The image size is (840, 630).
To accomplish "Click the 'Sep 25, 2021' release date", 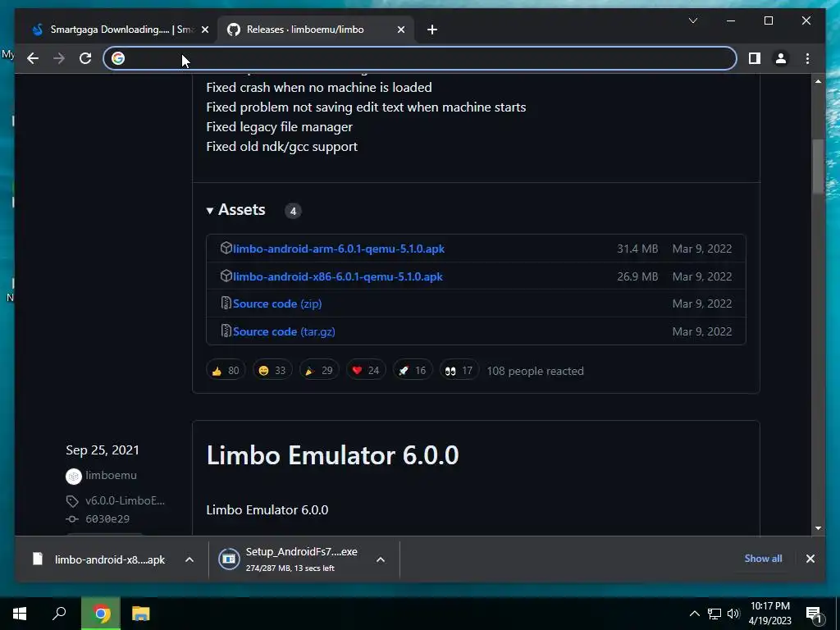I will 103,450.
